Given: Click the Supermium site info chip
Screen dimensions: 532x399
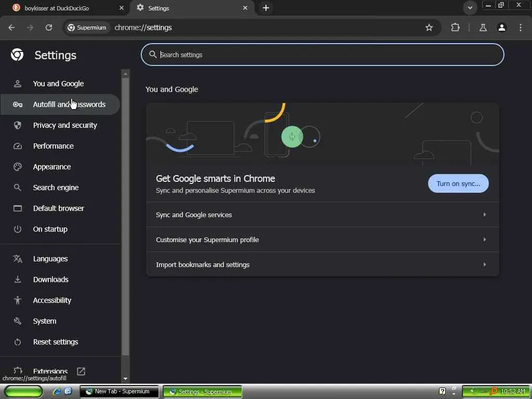Looking at the screenshot, I should coord(87,28).
